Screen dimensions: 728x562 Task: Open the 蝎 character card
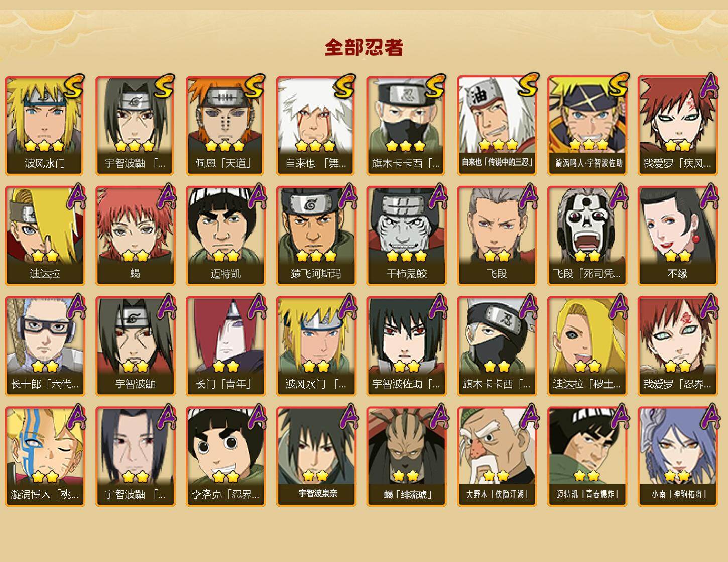pyautogui.click(x=135, y=236)
